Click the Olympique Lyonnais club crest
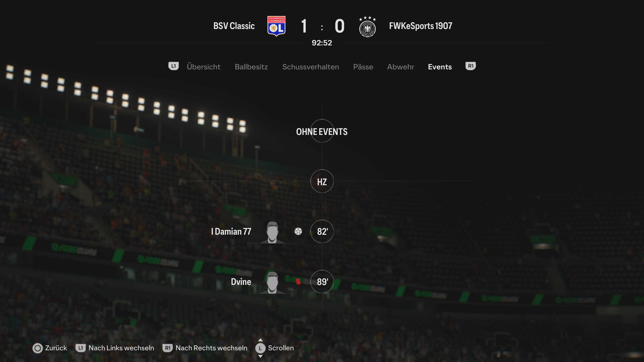Screen dimensions: 644x362 coord(276,26)
